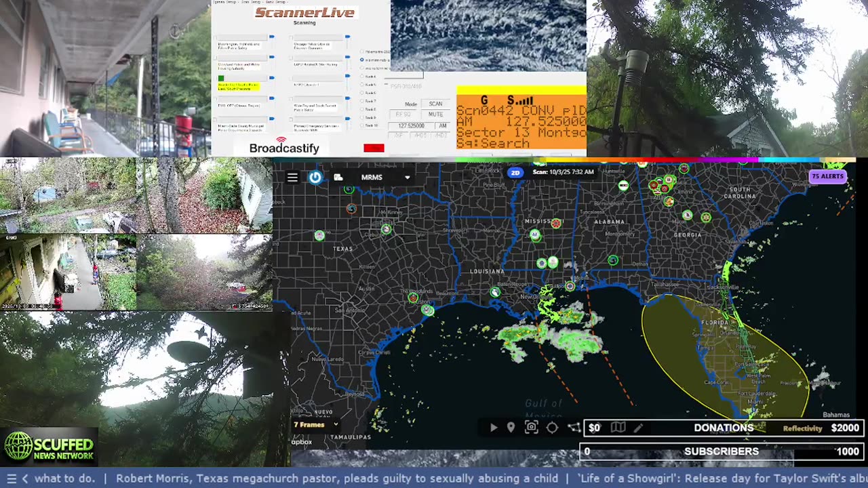The width and height of the screenshot is (868, 488).
Task: Click the AM modulation button
Action: 442,125
